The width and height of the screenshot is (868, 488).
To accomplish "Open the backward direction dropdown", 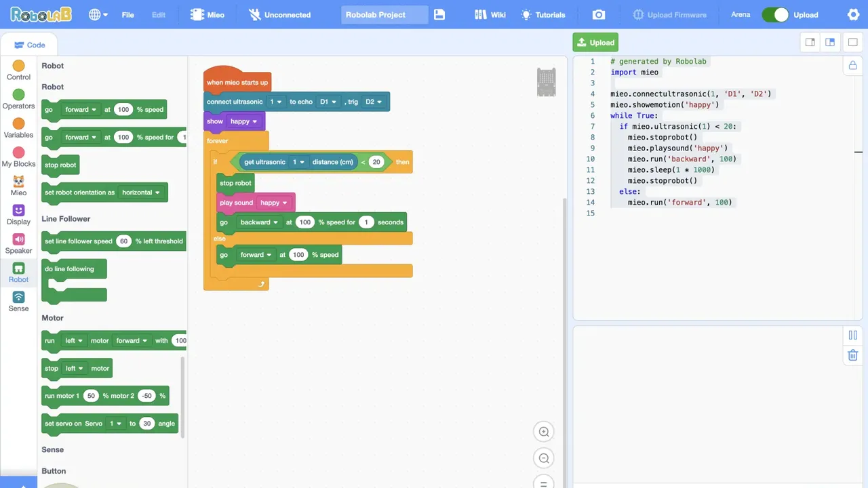I will tap(259, 222).
